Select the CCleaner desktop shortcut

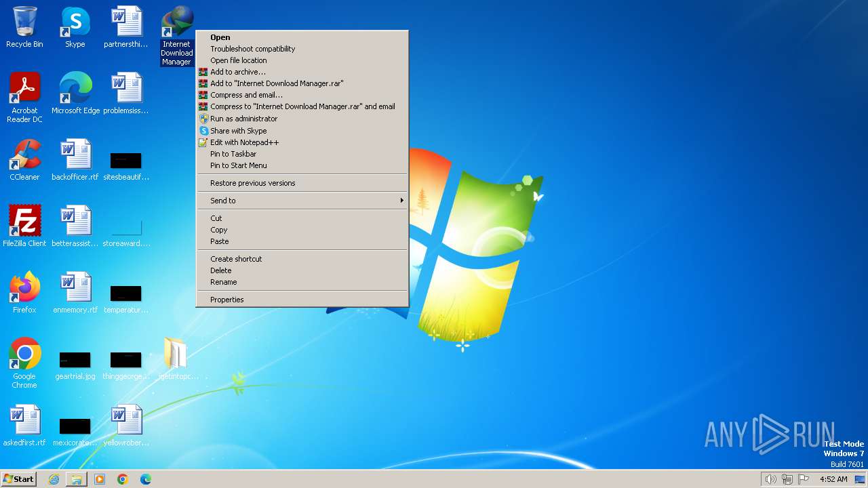(24, 160)
